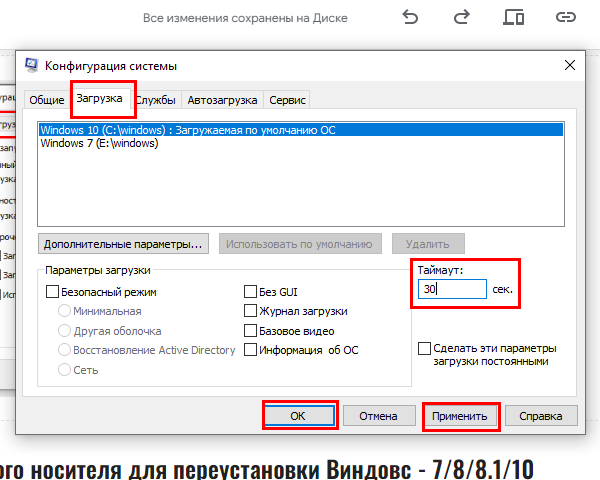Switch to the Загрузка tab

[99, 98]
